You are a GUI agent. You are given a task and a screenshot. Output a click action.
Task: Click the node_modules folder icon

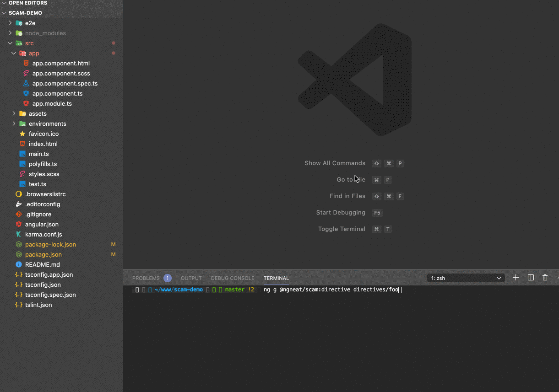pos(19,33)
